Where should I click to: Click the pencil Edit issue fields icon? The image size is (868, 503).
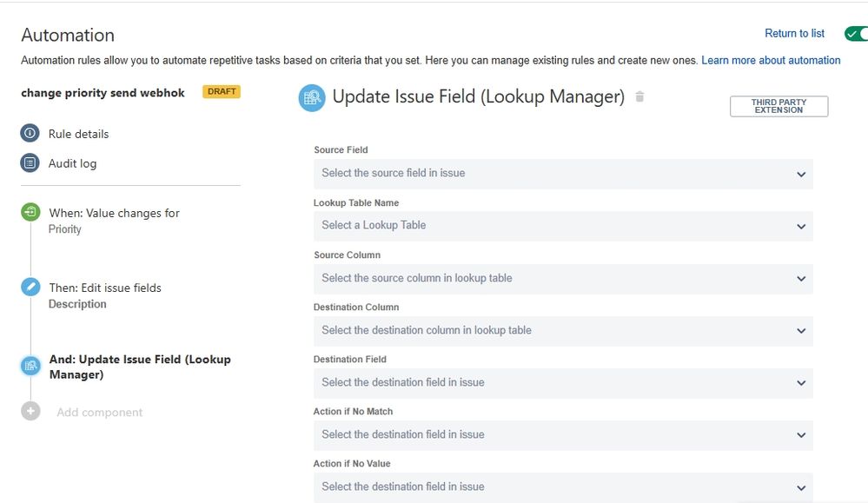[x=30, y=287]
